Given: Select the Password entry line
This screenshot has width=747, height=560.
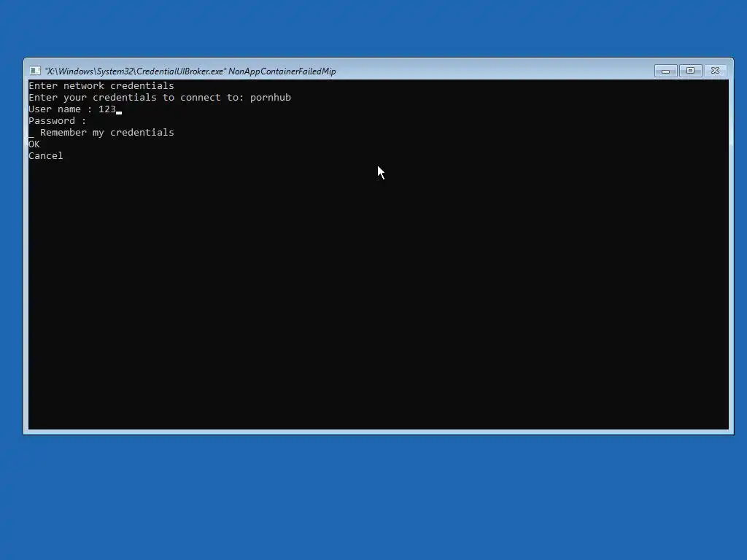Looking at the screenshot, I should tap(58, 121).
